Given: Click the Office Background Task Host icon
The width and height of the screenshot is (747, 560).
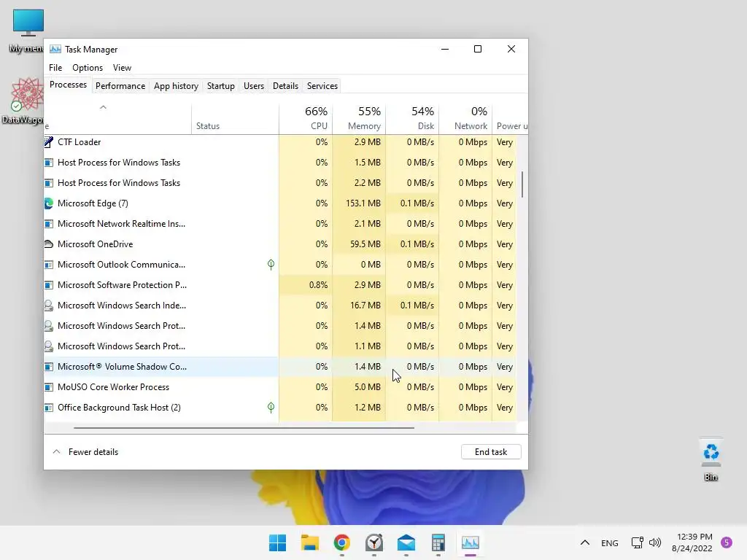Looking at the screenshot, I should [x=49, y=408].
